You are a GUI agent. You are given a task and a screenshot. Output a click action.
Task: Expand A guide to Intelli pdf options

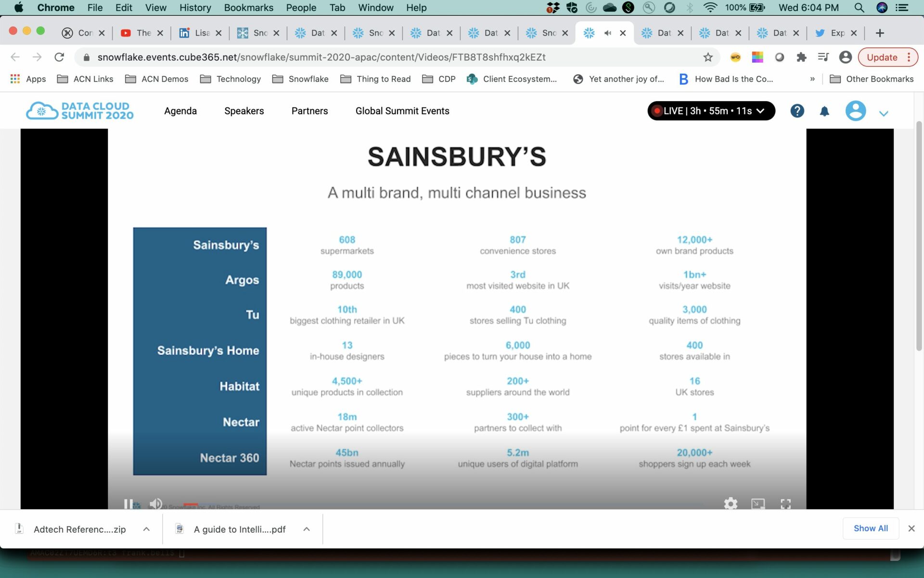pos(307,529)
